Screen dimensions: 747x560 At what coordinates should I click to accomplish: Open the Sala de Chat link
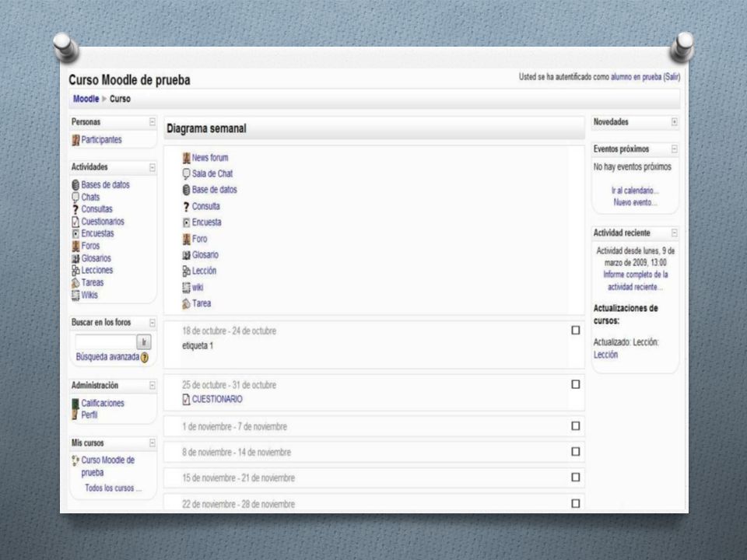point(212,173)
